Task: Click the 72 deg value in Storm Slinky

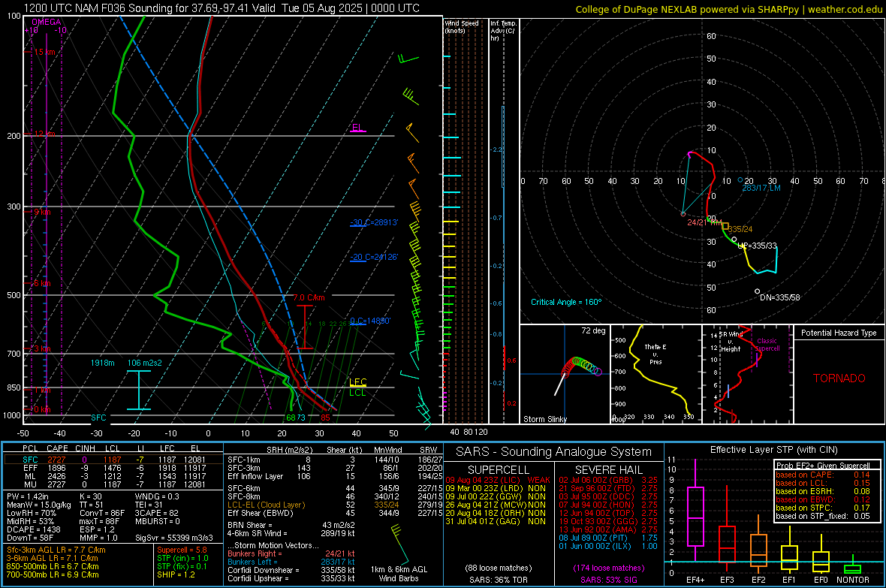Action: (x=593, y=330)
